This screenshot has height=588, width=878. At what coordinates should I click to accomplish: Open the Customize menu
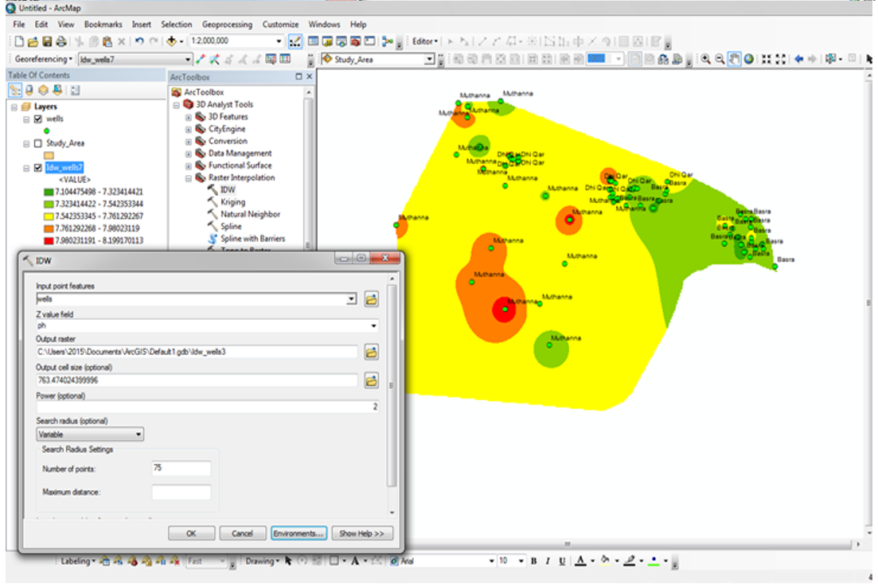click(280, 25)
